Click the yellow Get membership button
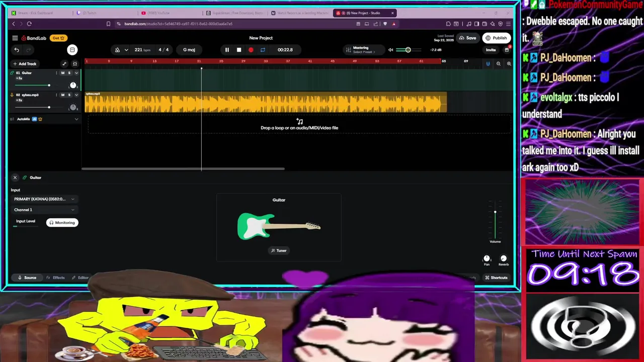 (58, 38)
